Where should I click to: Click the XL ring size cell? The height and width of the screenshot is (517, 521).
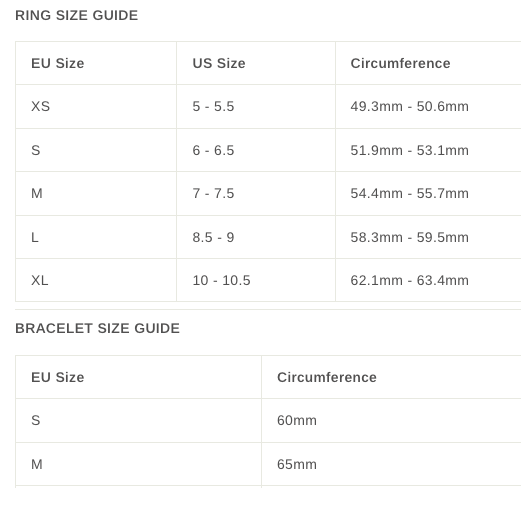tap(96, 280)
